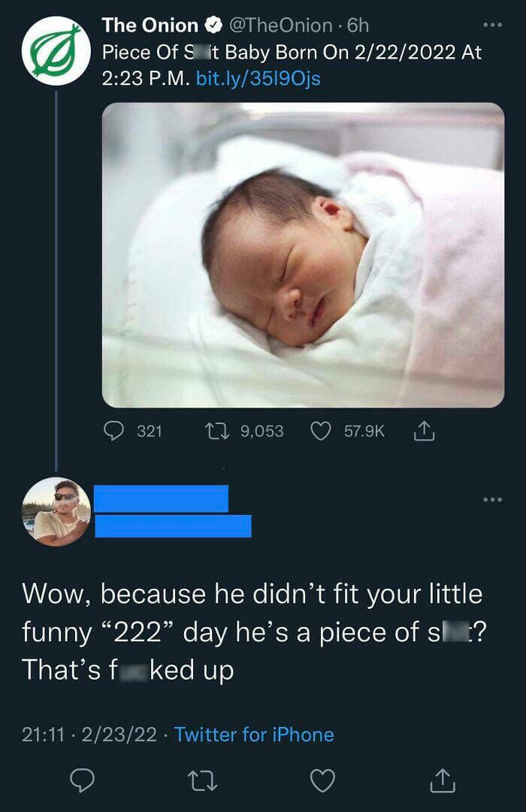The image size is (526, 812).
Task: Like the tweet with 57.9K likes
Action: click(321, 431)
